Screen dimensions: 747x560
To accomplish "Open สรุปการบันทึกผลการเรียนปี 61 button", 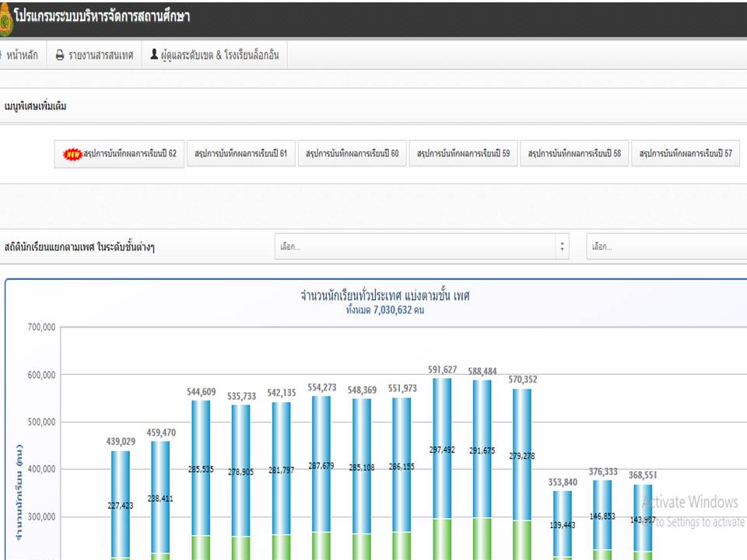I will (241, 153).
